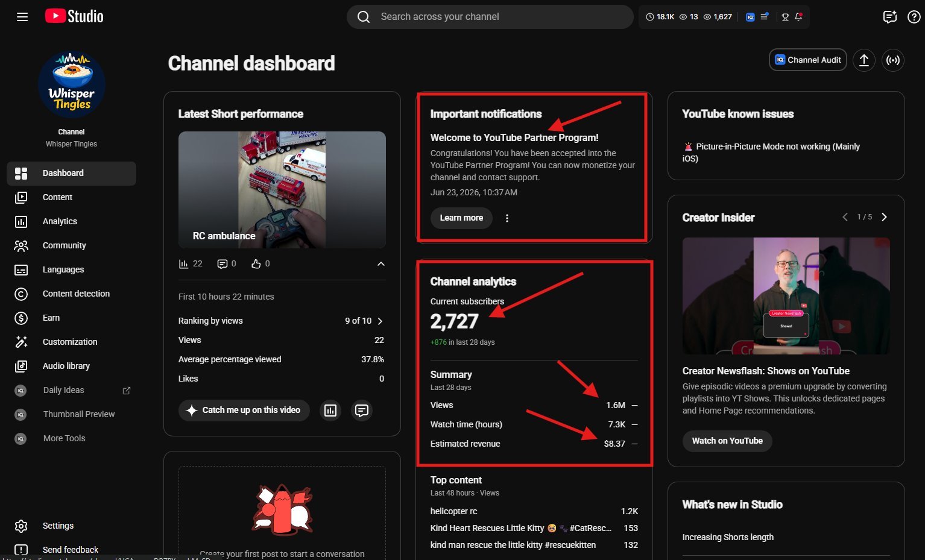925x560 pixels.
Task: Open the three-dot menu beside Learn more
Action: click(x=507, y=218)
